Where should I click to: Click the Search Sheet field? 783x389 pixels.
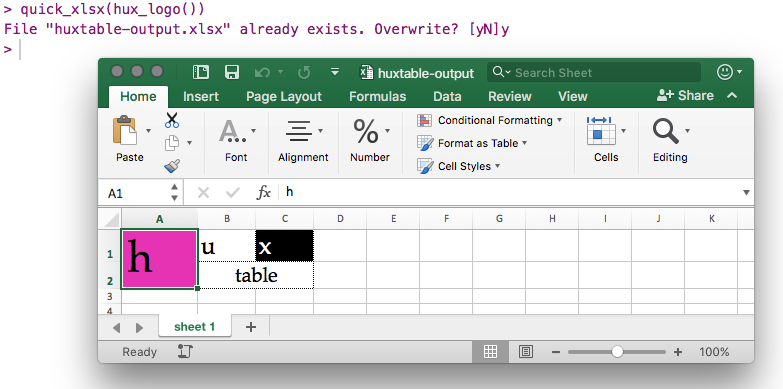(594, 72)
